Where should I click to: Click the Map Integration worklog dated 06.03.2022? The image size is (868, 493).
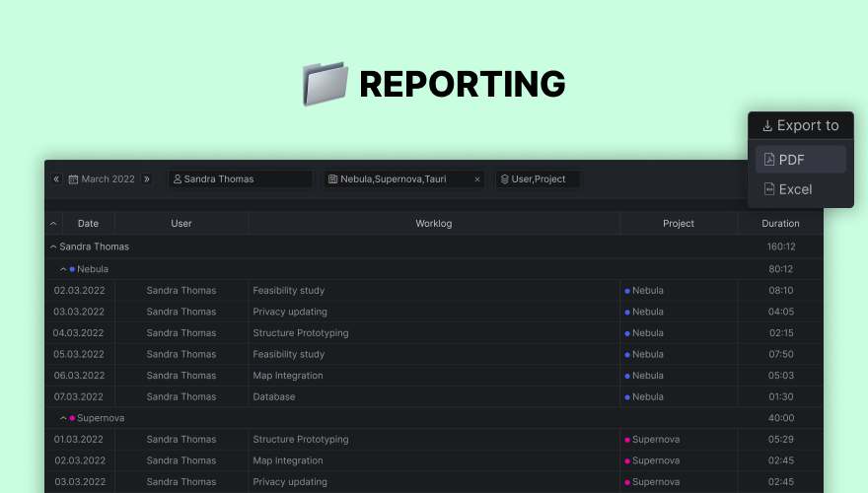point(288,376)
